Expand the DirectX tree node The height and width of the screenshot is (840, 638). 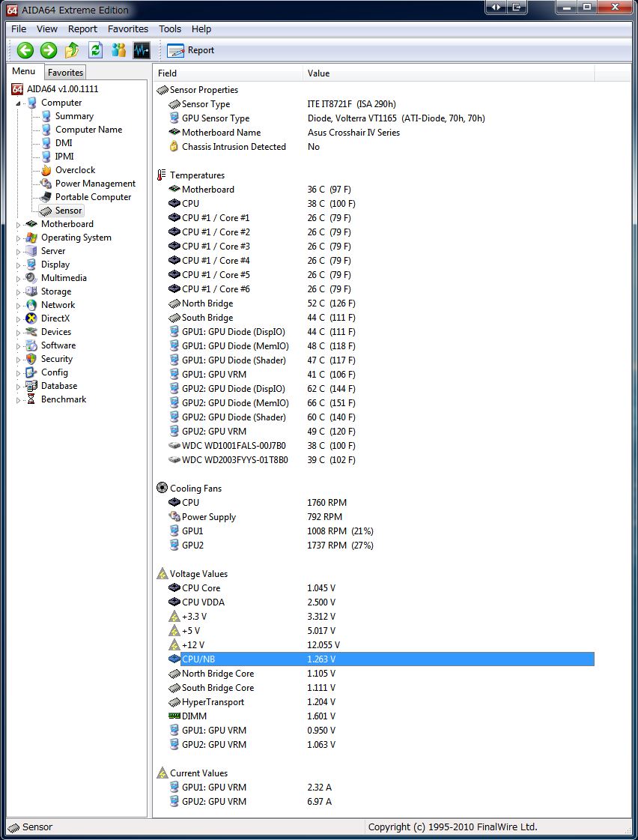tap(18, 318)
